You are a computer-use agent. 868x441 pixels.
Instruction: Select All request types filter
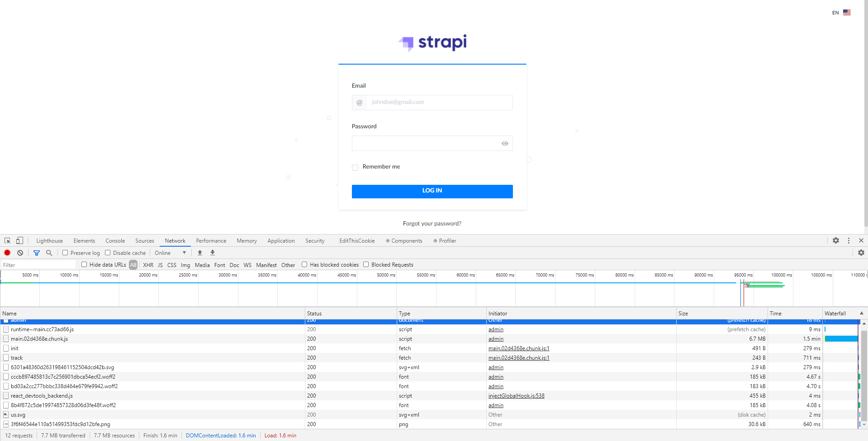[x=133, y=265]
